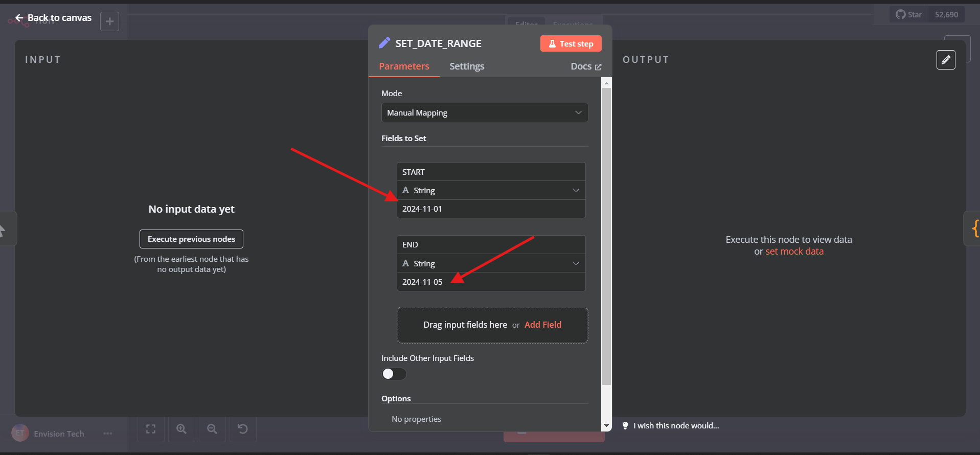Screen dimensions: 980x455
Task: Click the set mock data link
Action: tap(794, 252)
